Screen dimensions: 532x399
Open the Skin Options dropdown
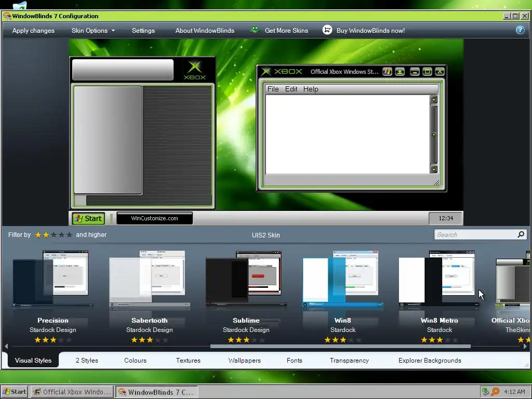(93, 31)
